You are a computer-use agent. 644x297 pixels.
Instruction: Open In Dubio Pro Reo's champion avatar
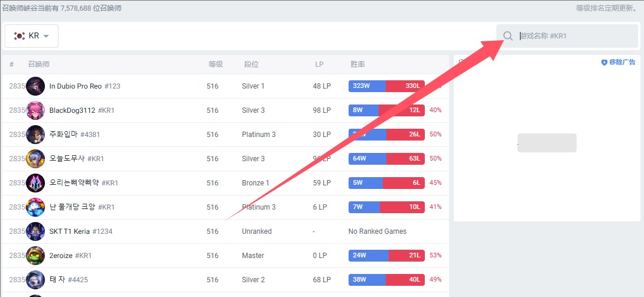point(35,86)
